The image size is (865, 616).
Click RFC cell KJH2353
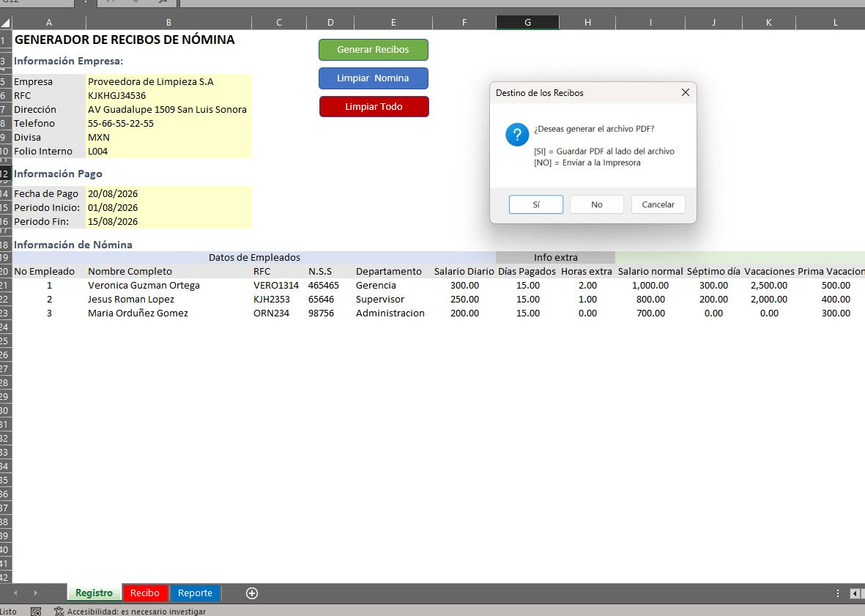coord(278,299)
